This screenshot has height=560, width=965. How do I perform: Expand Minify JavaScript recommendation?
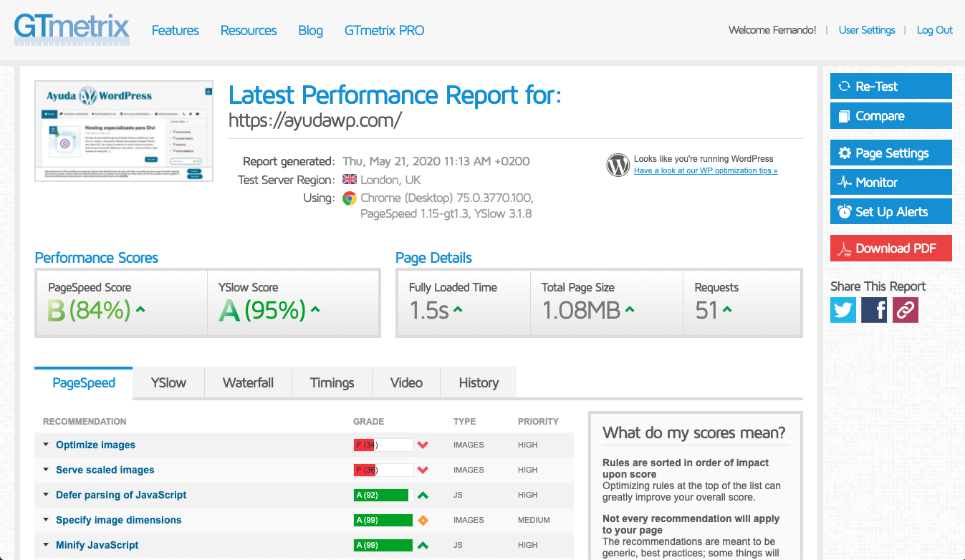pyautogui.click(x=47, y=545)
